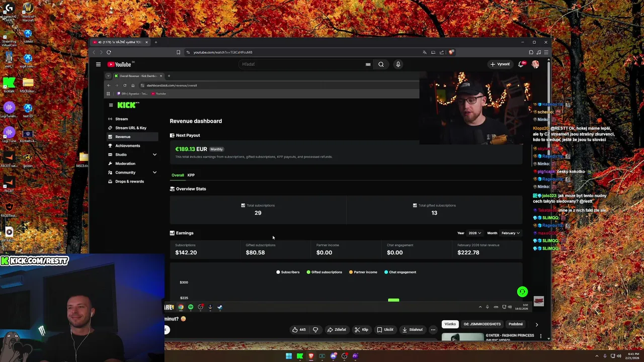Open the YouTube account avatar menu
Screen dimensions: 644x362
point(535,64)
